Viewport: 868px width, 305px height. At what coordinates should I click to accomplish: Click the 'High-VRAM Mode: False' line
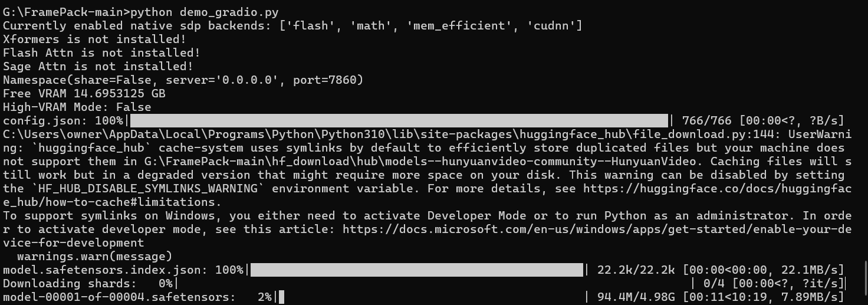[x=77, y=107]
